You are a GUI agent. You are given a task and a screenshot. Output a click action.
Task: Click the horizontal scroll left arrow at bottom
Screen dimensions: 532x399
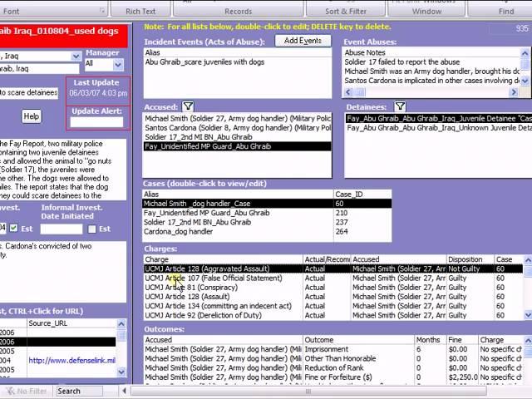click(x=124, y=391)
